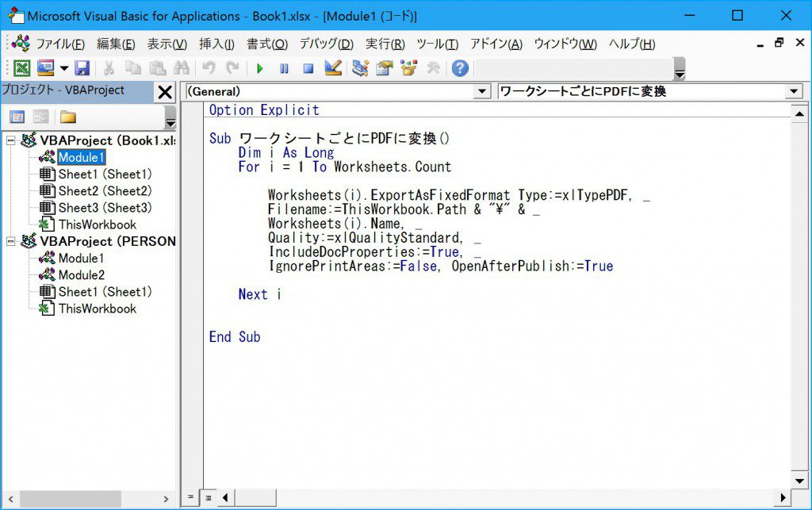The height and width of the screenshot is (510, 812).
Task: Click the Option Explicit line in code
Action: click(x=264, y=110)
